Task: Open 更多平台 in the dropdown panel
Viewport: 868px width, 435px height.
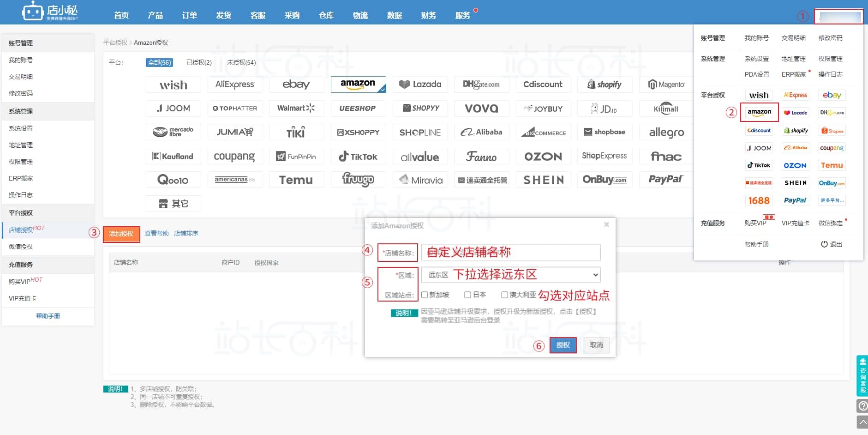Action: pyautogui.click(x=832, y=200)
